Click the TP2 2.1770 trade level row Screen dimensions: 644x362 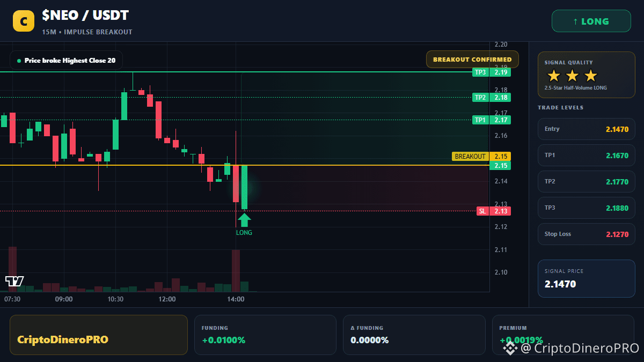coord(587,182)
